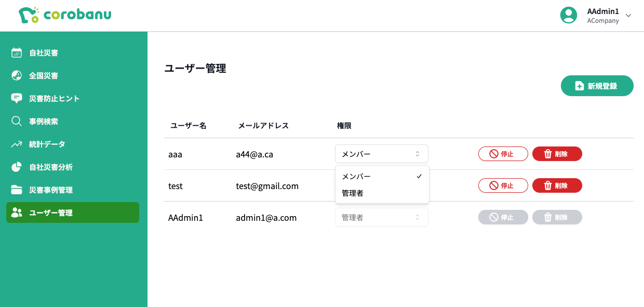Click the globe icon for 全国災害
Image resolution: width=644 pixels, height=307 pixels.
17,75
